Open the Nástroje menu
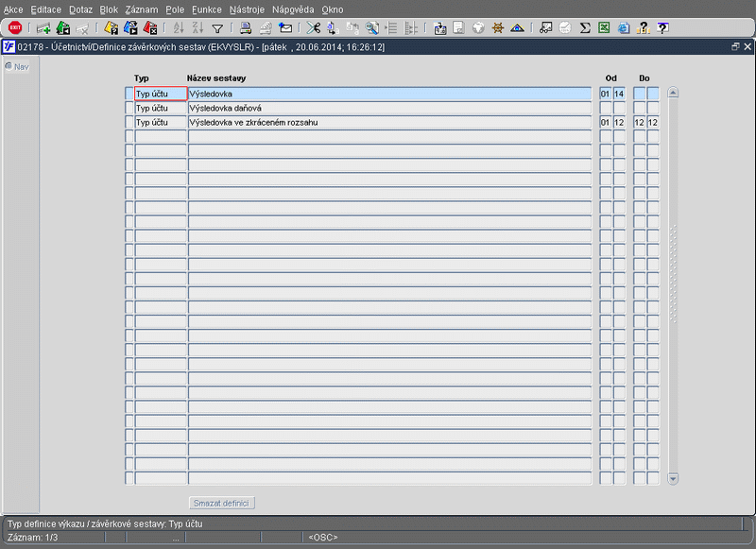 point(247,9)
